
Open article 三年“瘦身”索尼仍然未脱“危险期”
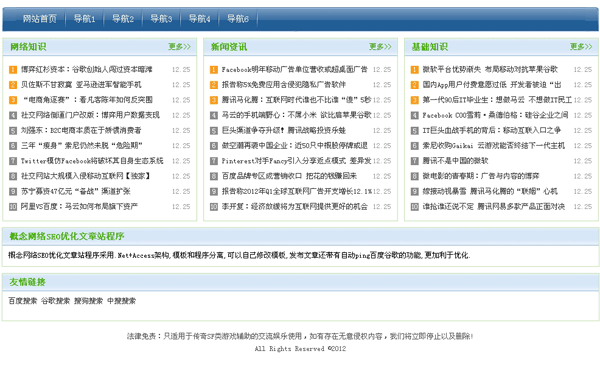(82, 146)
